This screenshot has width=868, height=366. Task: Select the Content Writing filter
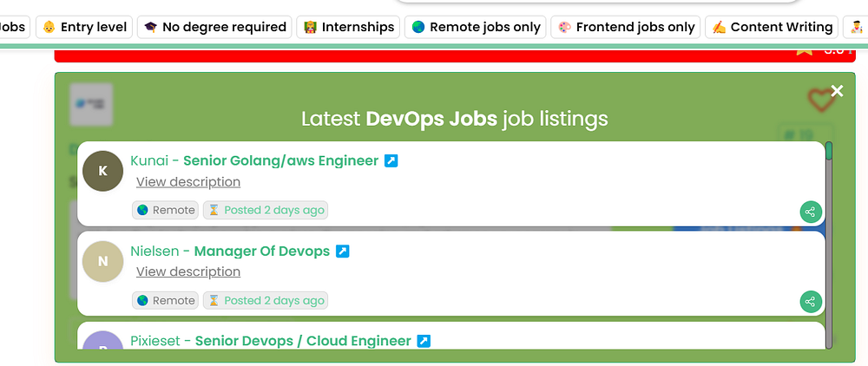pos(772,27)
